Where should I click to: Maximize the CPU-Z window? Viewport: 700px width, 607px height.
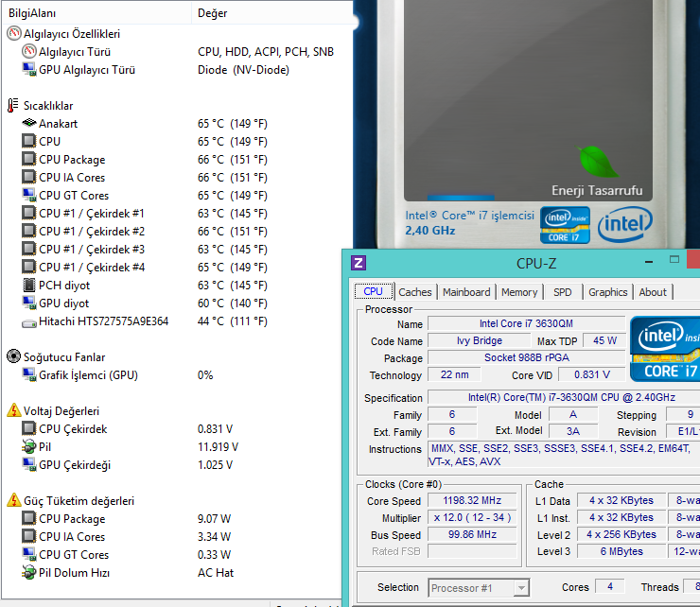coord(674,260)
